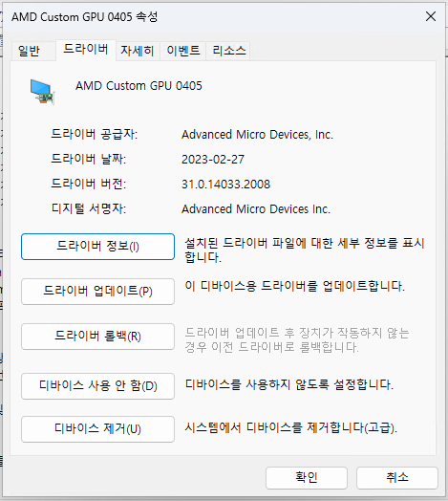Click description text for driver file details
Viewport: 448px width, 501px height.
tap(305, 250)
